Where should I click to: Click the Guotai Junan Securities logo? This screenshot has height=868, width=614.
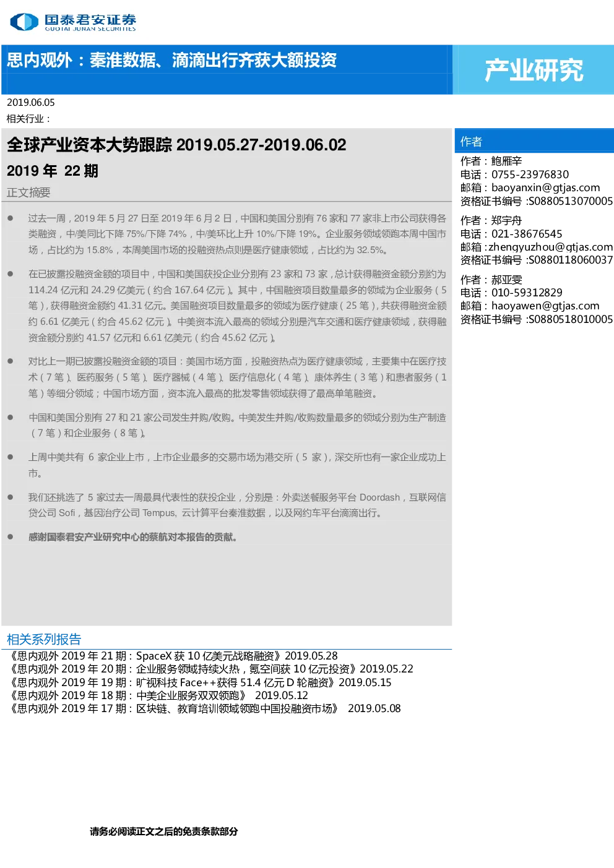coord(73,22)
